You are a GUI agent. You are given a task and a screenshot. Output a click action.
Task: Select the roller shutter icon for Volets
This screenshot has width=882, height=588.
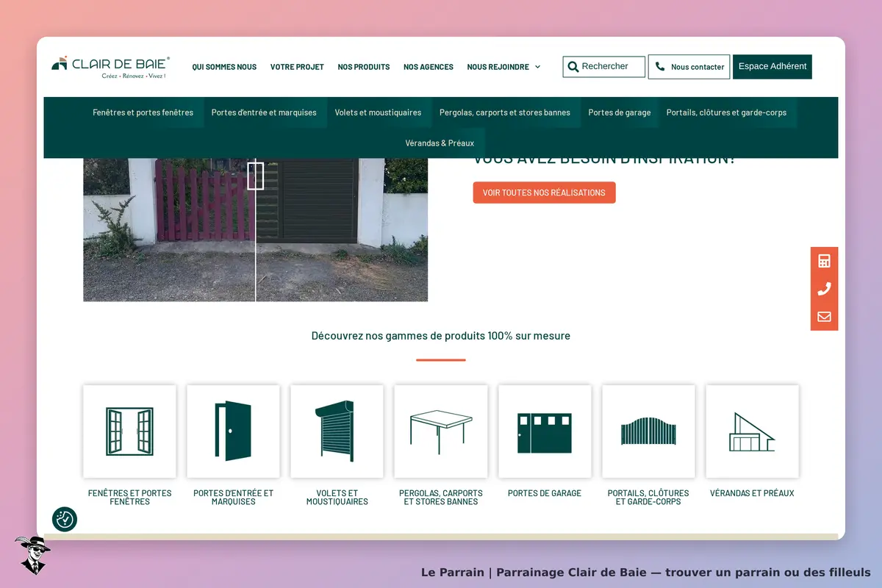pos(337,431)
